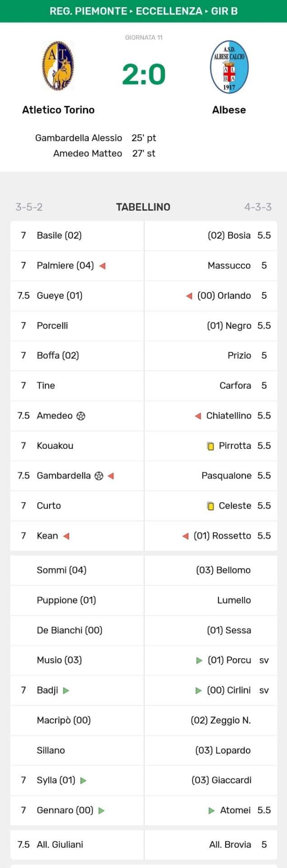Switch to the TABELLINO section header
This screenshot has width=287, height=868.
click(x=143, y=207)
